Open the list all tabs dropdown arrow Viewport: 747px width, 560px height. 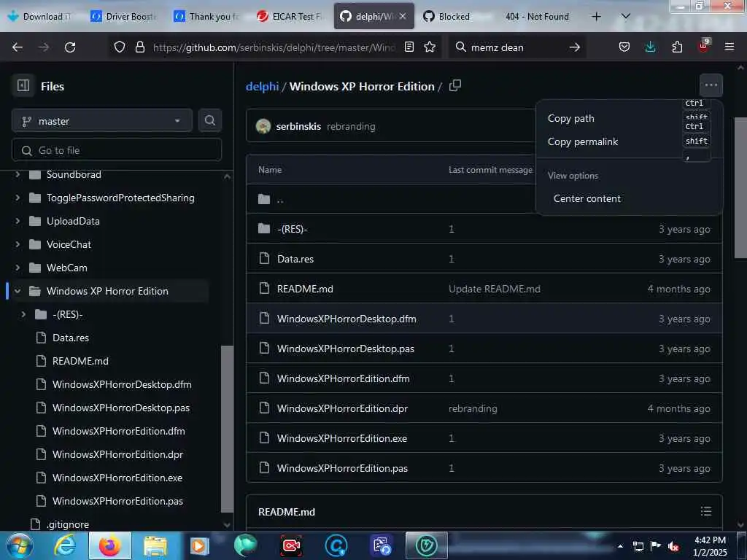click(x=626, y=17)
